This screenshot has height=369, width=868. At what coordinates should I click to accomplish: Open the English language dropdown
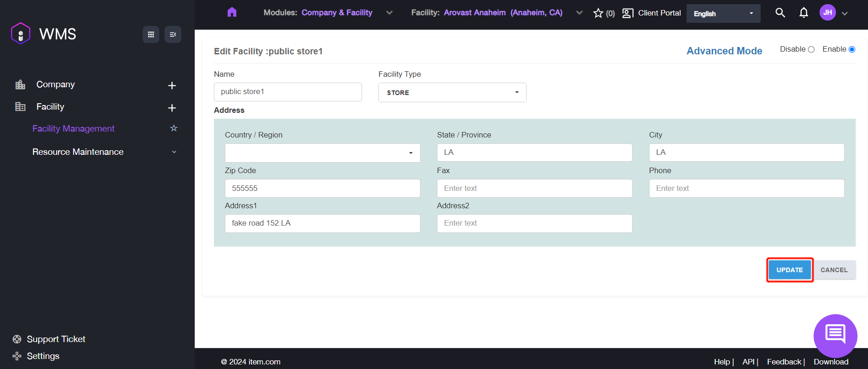click(723, 14)
